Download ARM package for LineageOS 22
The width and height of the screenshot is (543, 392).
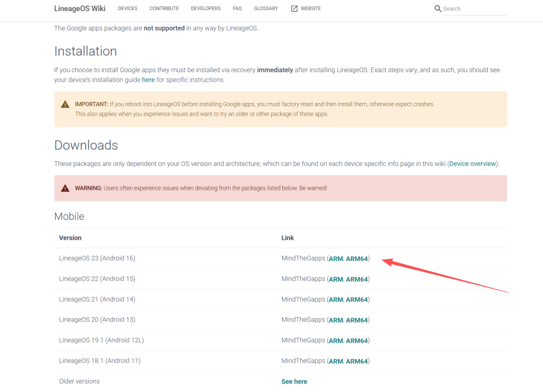pyautogui.click(x=336, y=279)
